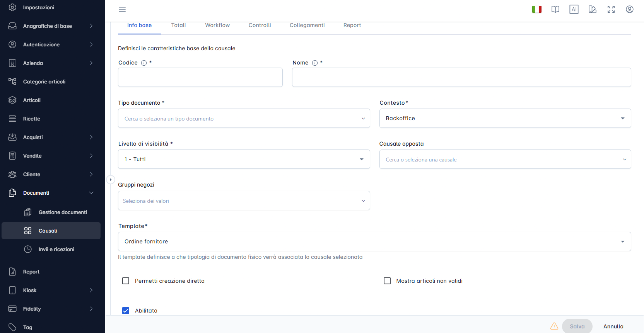Open the AI assistant icon
Image resolution: width=644 pixels, height=333 pixels.
574,9
